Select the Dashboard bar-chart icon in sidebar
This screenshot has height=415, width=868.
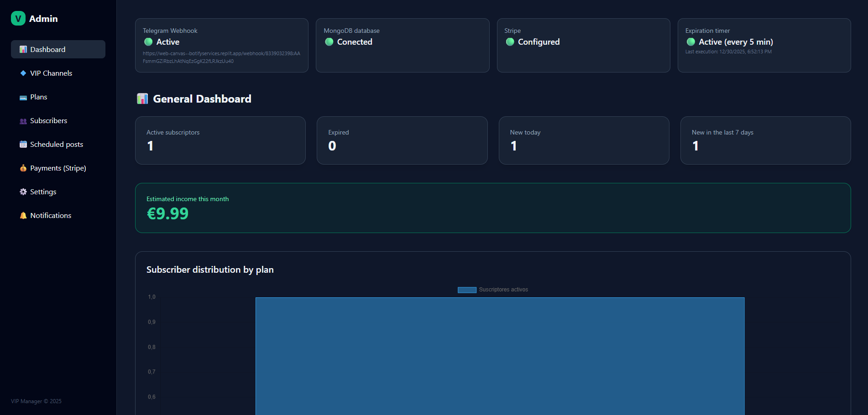point(23,49)
